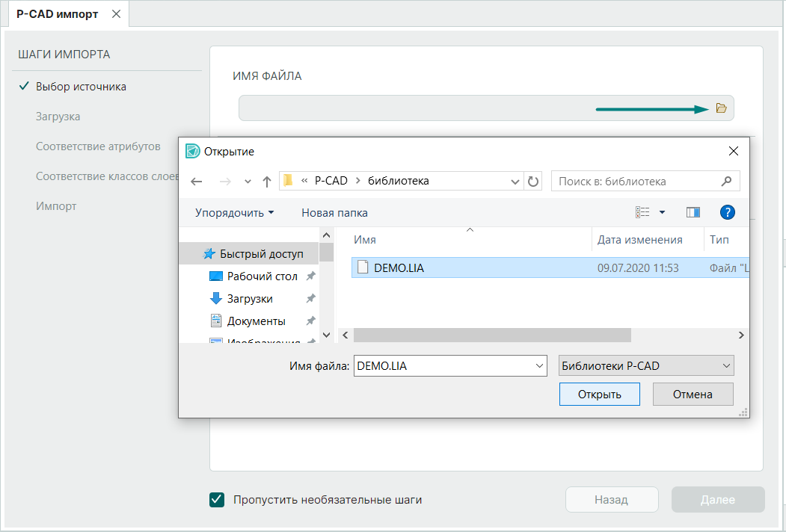Select Рабочий стол in navigation pane

(262, 276)
